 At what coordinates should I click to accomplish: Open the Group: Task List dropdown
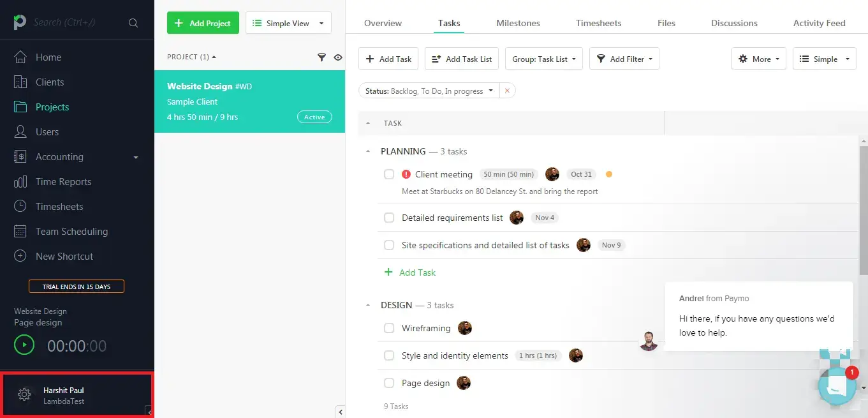coord(543,59)
